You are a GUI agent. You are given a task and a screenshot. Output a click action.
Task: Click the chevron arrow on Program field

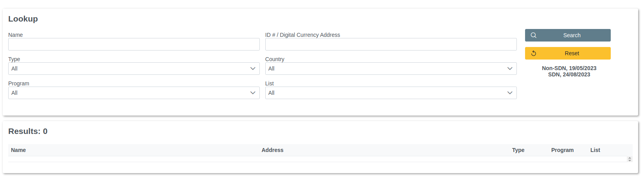click(x=253, y=93)
